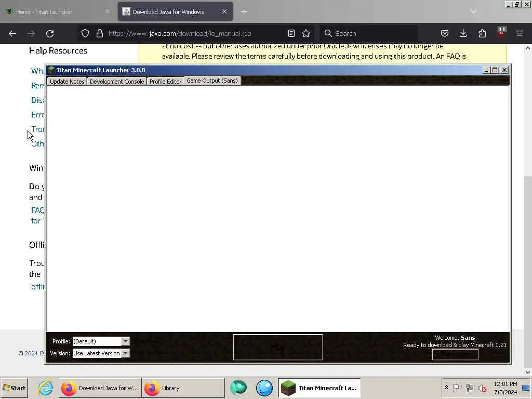Click the Profile (Default) combo box
This screenshot has width=532, height=399.
tap(101, 341)
